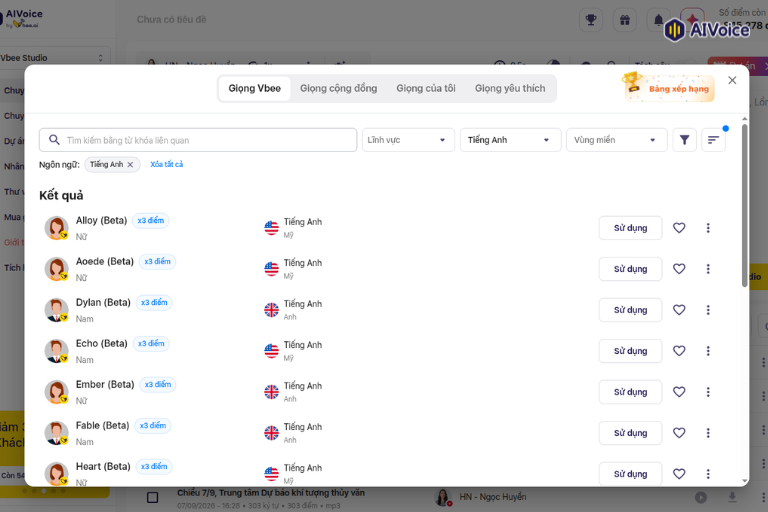Play the Fable (Beta) avatar preview
The image size is (768, 512).
click(56, 433)
